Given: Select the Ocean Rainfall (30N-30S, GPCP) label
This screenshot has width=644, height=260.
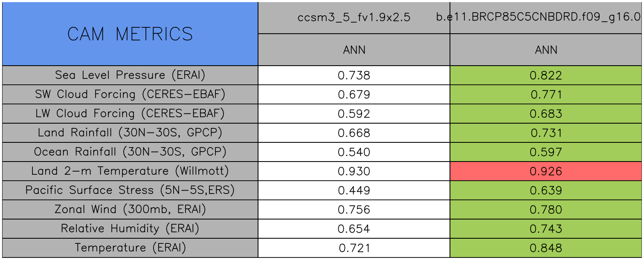Looking at the screenshot, I should point(130,152).
